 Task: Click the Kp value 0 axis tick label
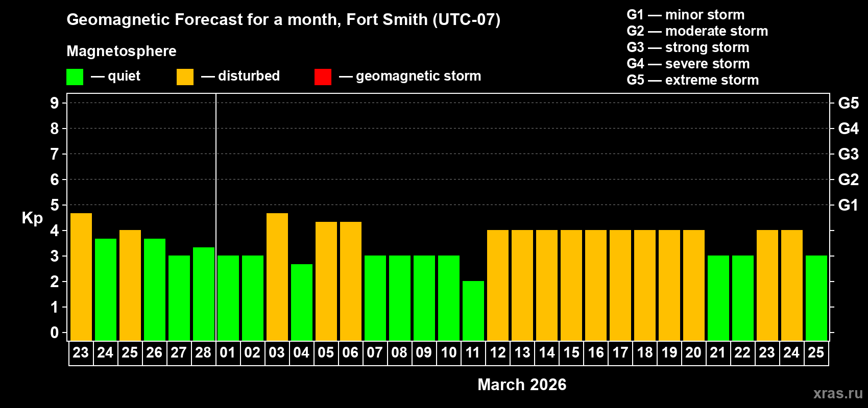click(x=55, y=333)
